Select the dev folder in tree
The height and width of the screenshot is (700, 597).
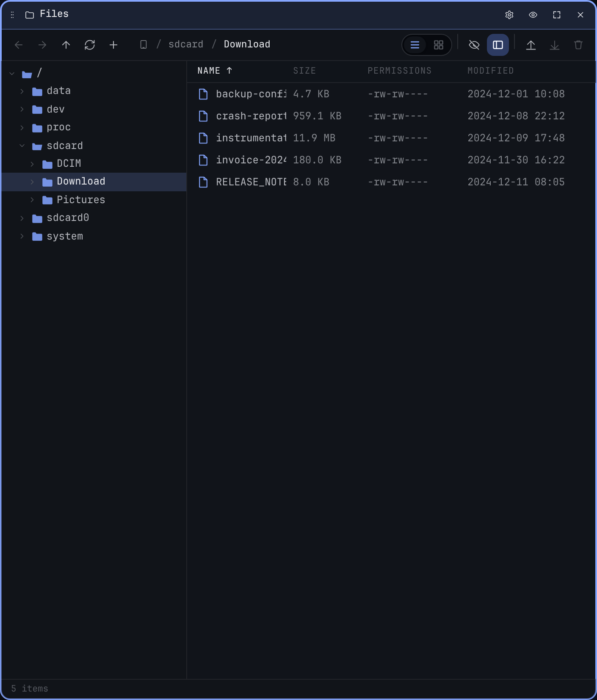94,109
